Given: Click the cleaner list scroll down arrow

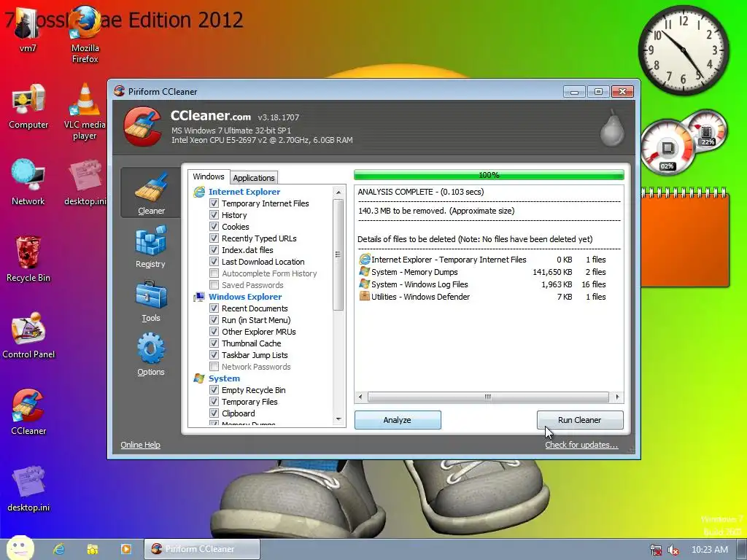Looking at the screenshot, I should point(338,419).
